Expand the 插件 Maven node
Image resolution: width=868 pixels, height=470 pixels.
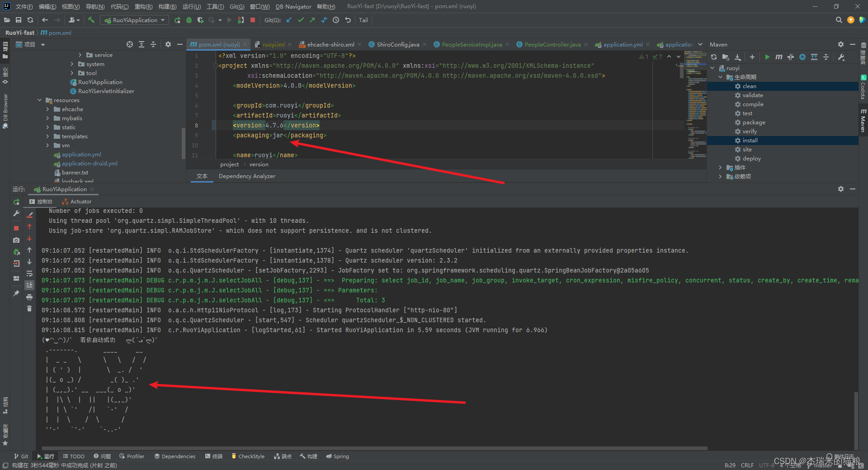pyautogui.click(x=721, y=168)
